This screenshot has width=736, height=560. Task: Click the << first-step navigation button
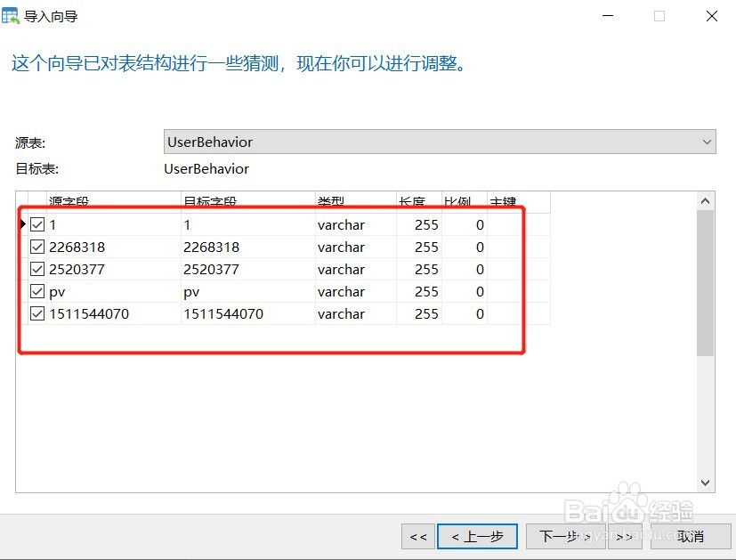pyautogui.click(x=417, y=537)
